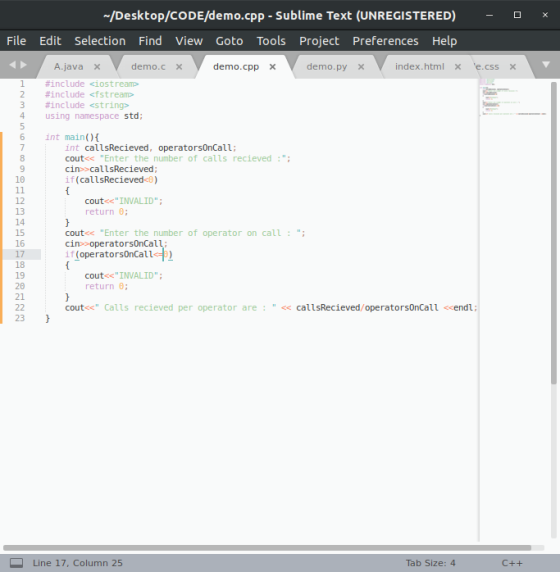Click line number 23 in the gutter
Screen dimensions: 560x572
coord(20,318)
